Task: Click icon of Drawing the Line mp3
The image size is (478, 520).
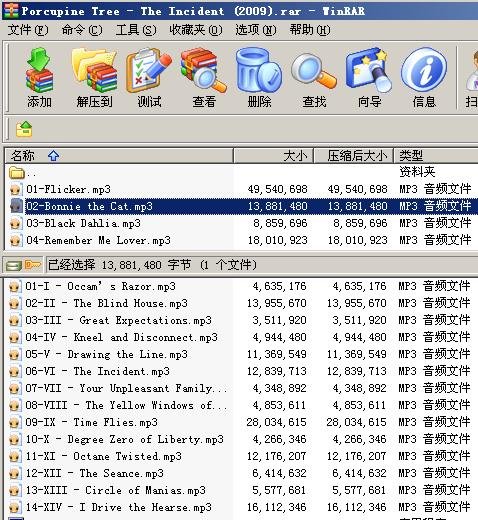Action: tap(14, 355)
